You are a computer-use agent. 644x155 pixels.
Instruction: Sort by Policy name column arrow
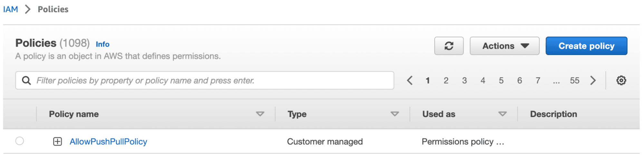(x=260, y=114)
